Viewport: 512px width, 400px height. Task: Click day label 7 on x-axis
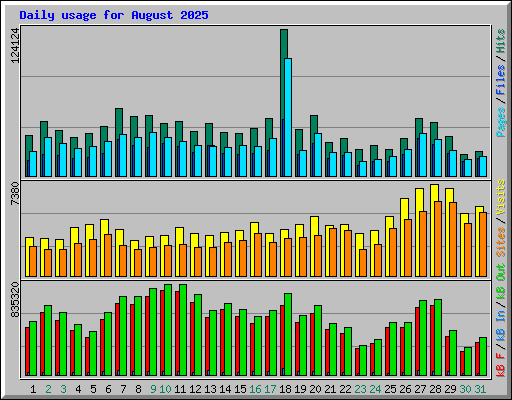123,389
